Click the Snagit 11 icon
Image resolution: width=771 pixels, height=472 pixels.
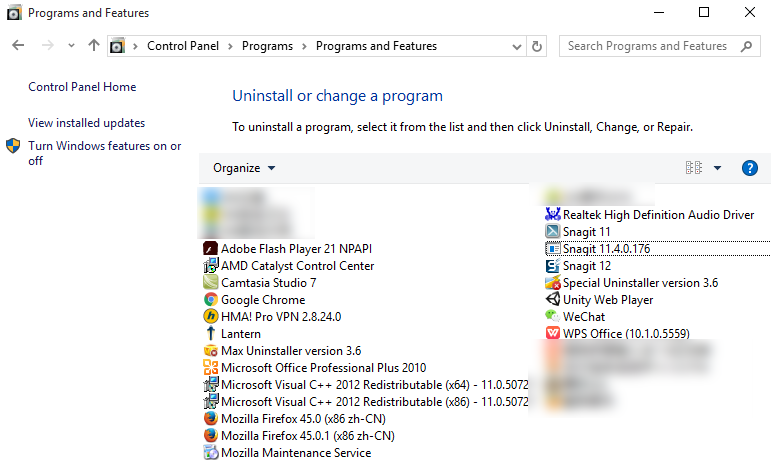[x=553, y=231]
